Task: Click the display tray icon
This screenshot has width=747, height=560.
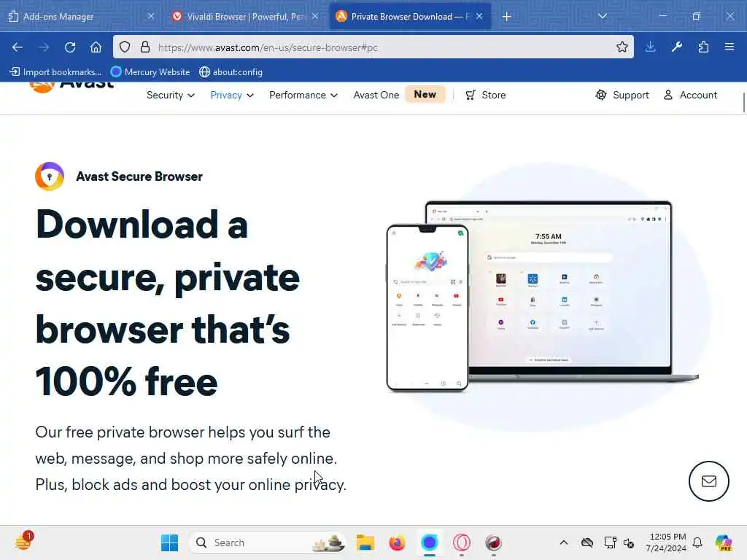Action: (x=610, y=542)
